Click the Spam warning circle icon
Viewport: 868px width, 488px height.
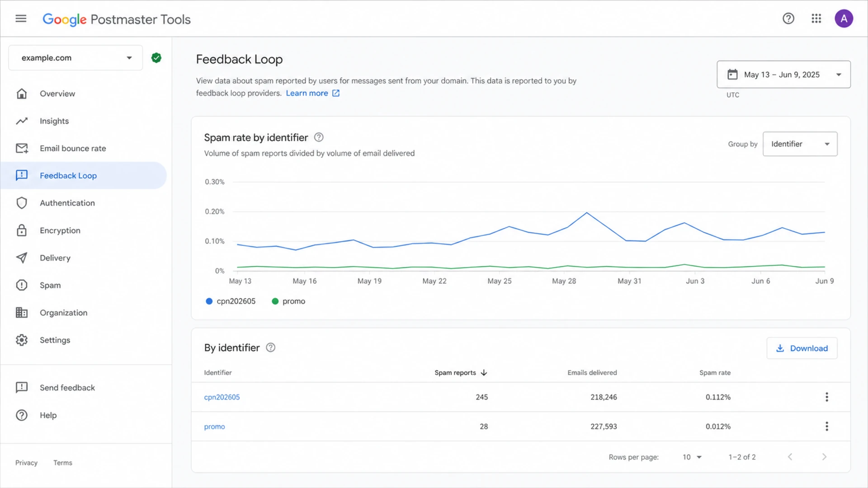pos(22,285)
